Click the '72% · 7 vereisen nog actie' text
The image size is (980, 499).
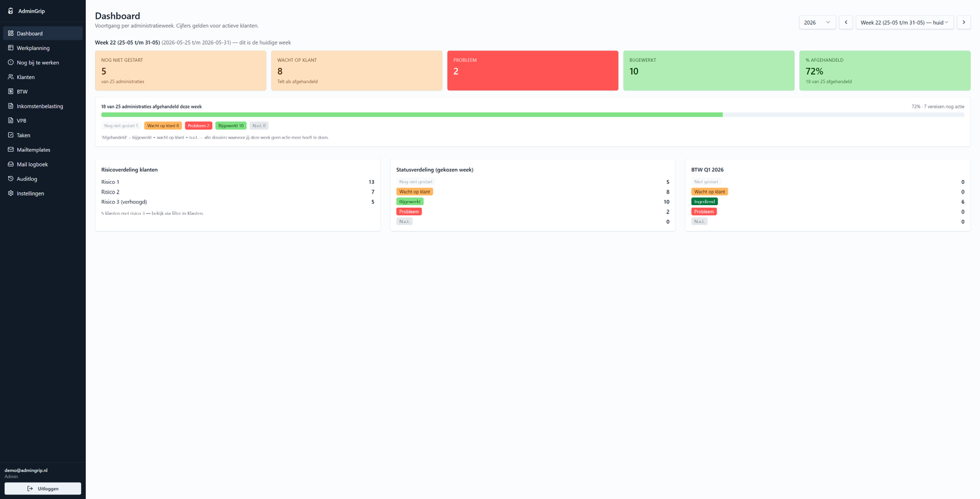(938, 107)
